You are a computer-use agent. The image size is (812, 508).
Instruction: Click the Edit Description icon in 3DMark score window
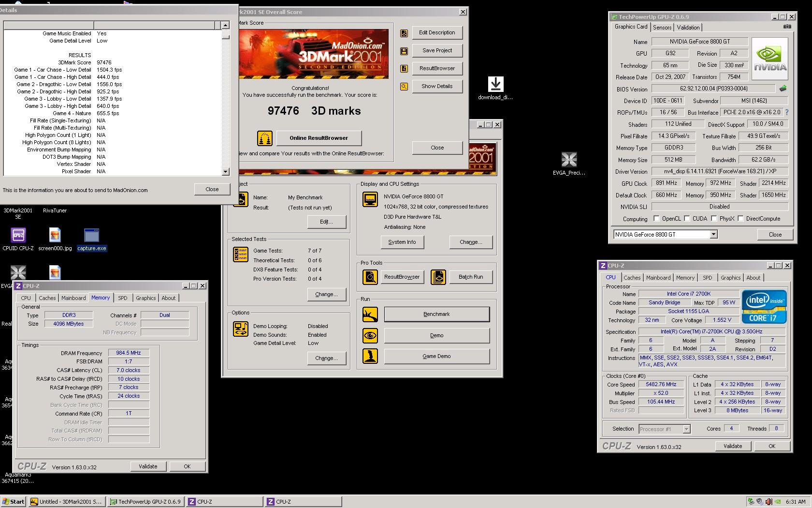(x=404, y=33)
